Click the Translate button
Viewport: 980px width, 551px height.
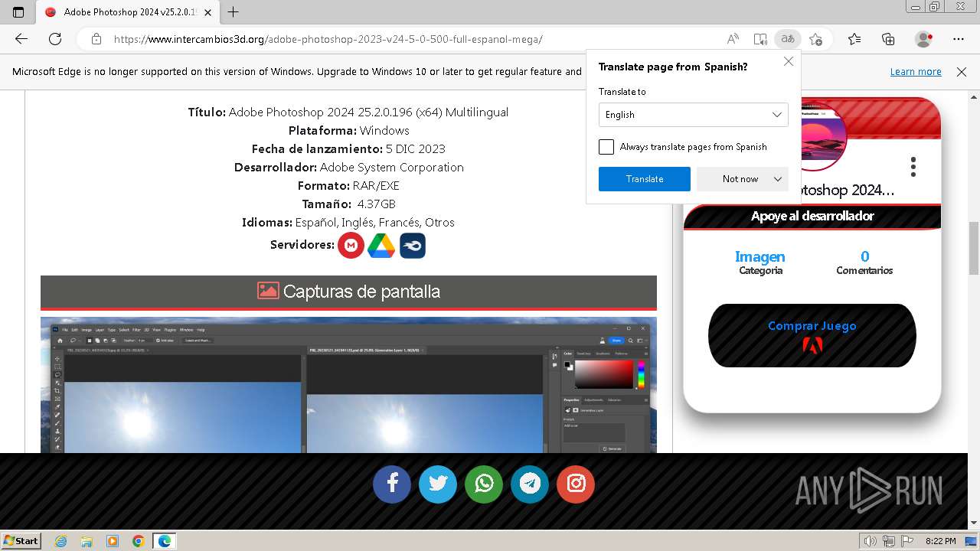(x=645, y=179)
